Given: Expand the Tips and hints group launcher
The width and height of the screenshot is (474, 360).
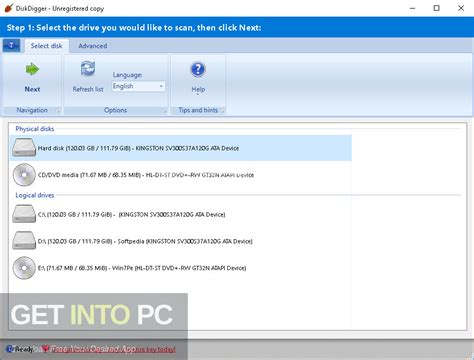Looking at the screenshot, I should click(x=223, y=111).
